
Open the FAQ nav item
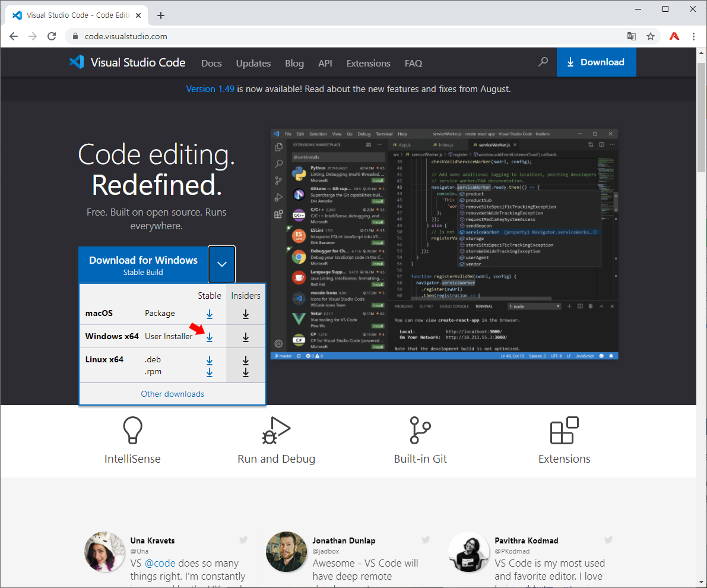(414, 63)
